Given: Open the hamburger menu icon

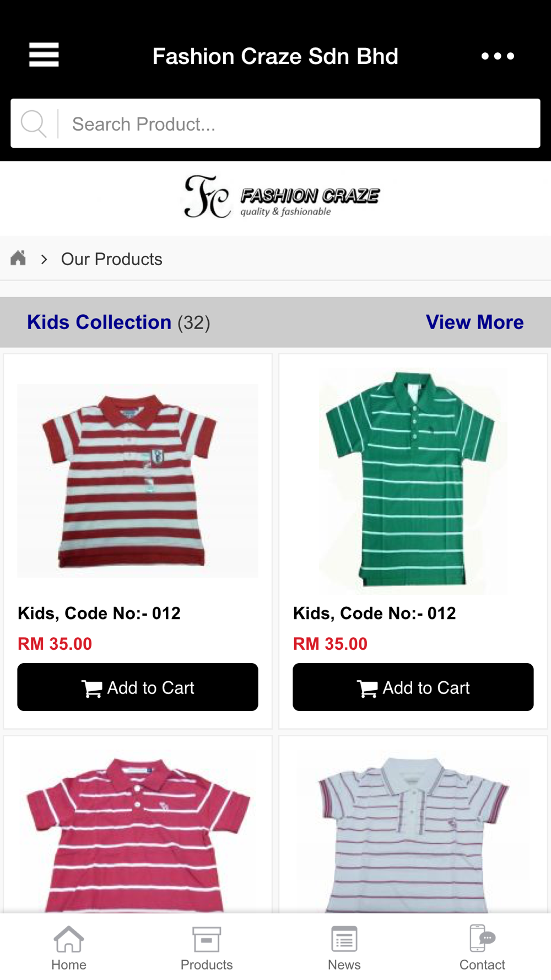Looking at the screenshot, I should pos(44,55).
